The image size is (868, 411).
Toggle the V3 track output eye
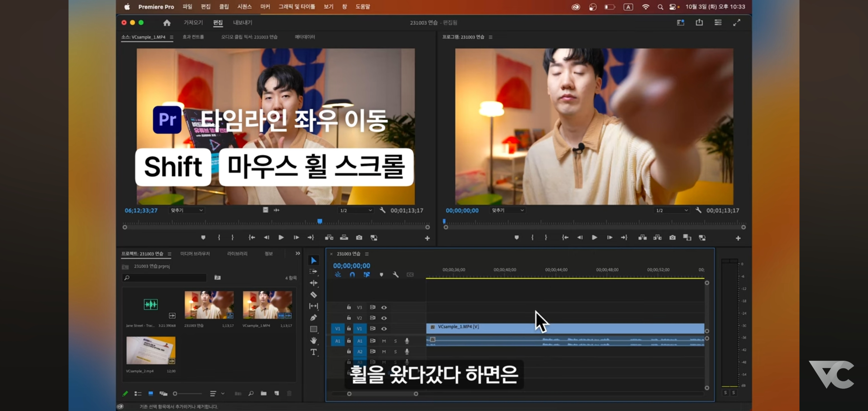(384, 307)
